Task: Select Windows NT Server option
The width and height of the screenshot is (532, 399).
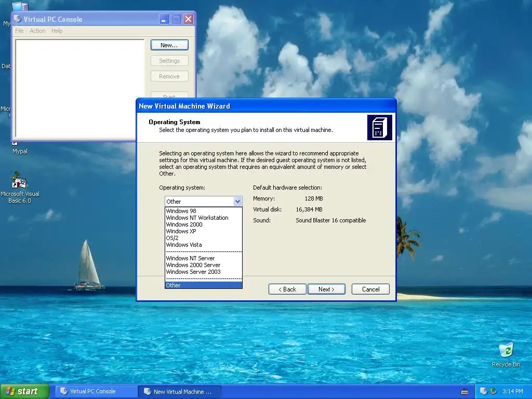Action: 203,258
